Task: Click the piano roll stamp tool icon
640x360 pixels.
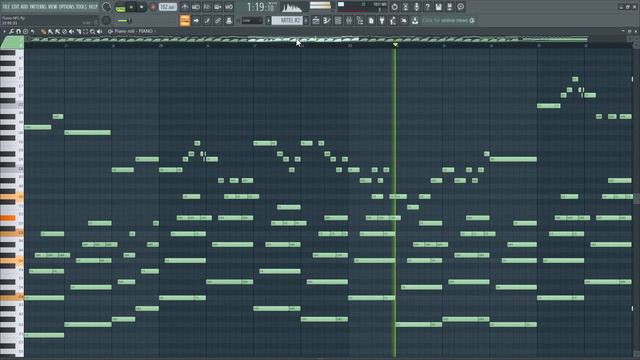Action: point(25,31)
